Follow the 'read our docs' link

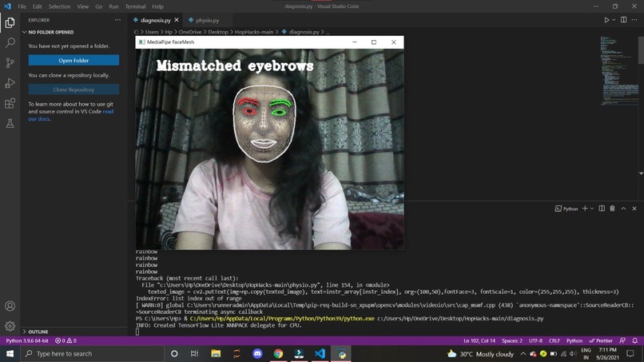(70, 115)
